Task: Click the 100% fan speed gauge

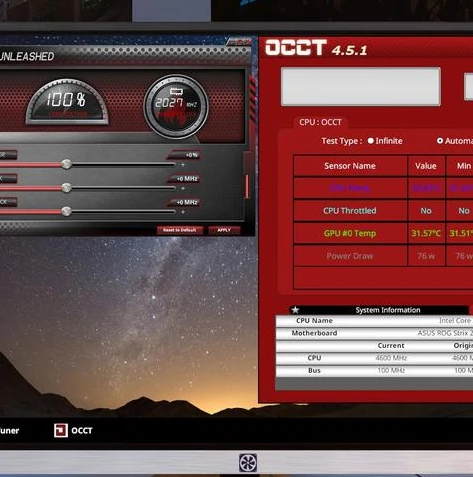Action: pos(67,102)
